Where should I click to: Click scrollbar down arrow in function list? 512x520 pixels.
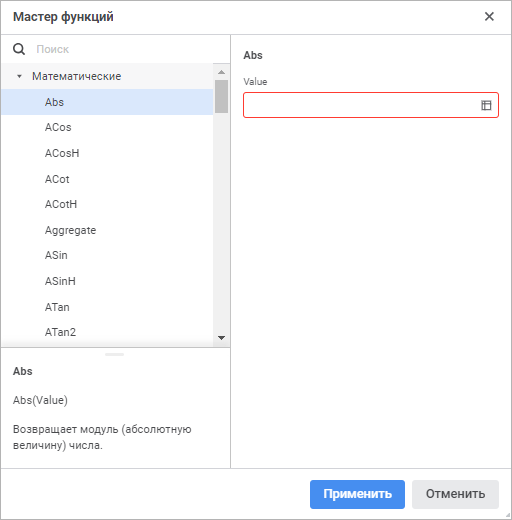pos(221,338)
